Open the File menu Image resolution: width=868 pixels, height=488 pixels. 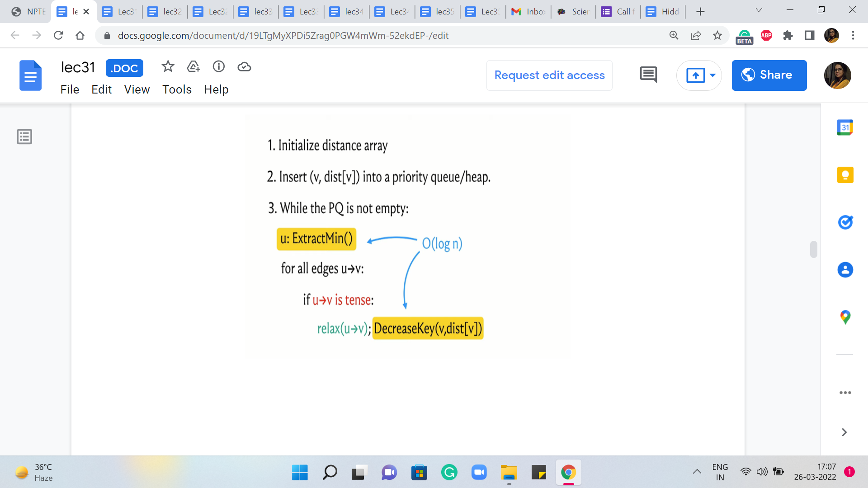tap(70, 89)
